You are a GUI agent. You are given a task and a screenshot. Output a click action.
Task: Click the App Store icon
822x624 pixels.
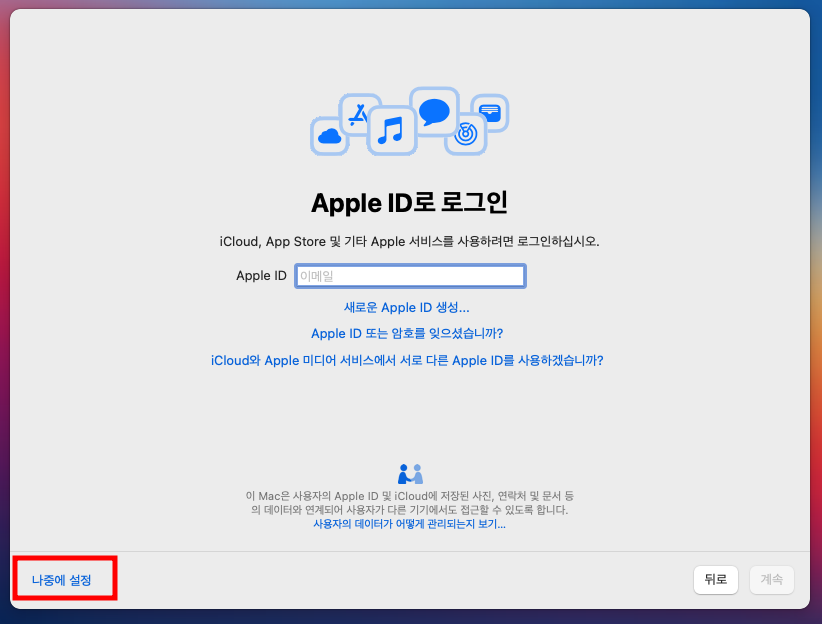pyautogui.click(x=359, y=114)
